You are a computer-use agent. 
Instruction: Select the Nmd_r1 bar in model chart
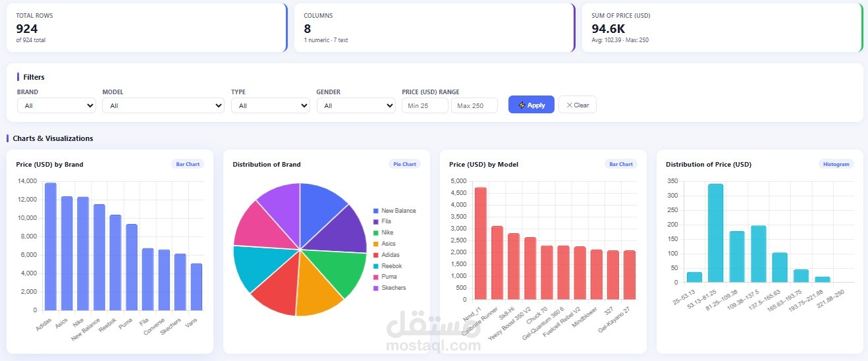coord(481,243)
